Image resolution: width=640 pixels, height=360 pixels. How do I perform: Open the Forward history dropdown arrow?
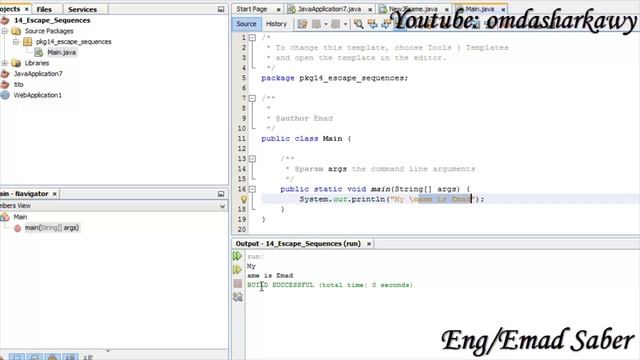click(345, 24)
